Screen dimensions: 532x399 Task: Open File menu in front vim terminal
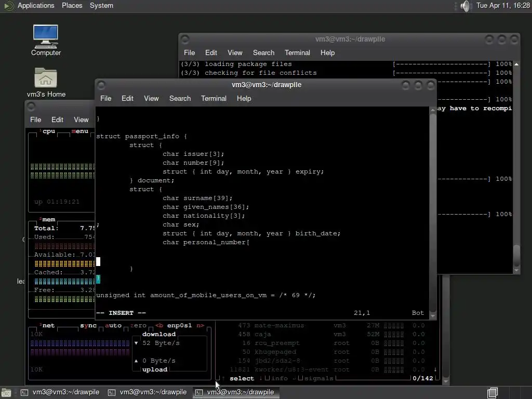pos(105,98)
